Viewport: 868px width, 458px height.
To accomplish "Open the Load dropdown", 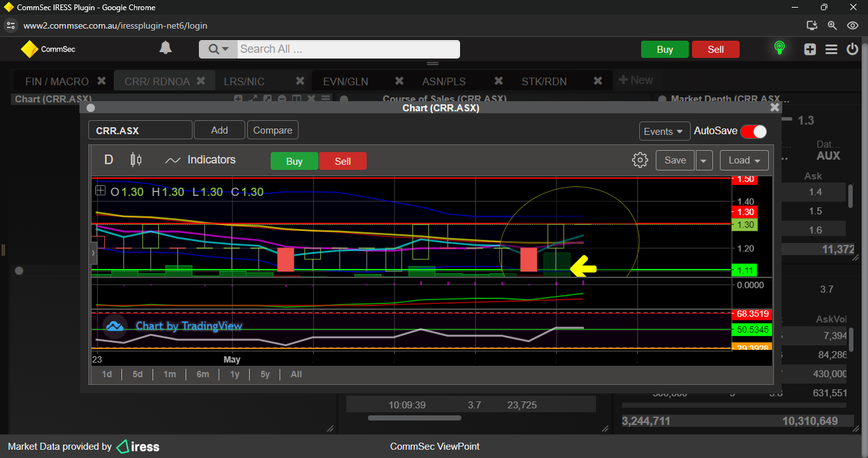I will click(744, 160).
